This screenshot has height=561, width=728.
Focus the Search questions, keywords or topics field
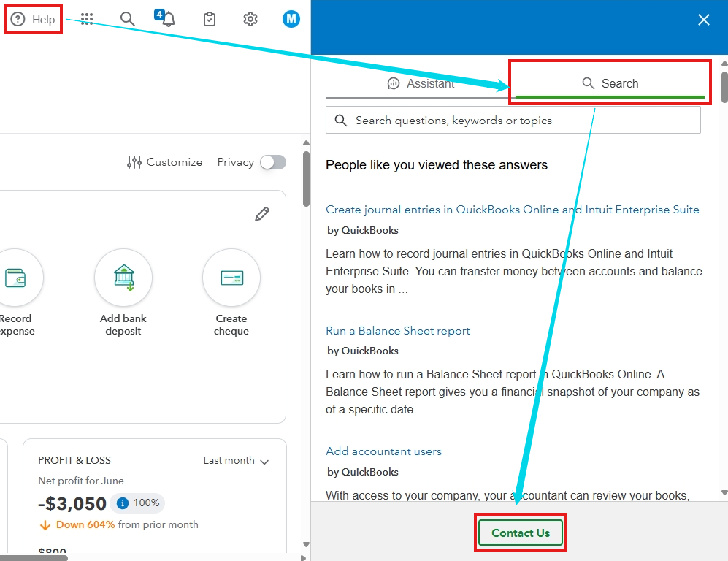point(513,121)
